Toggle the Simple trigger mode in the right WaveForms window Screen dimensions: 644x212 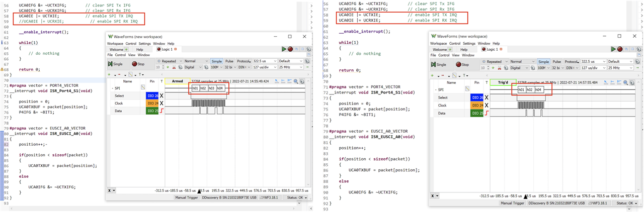544,62
